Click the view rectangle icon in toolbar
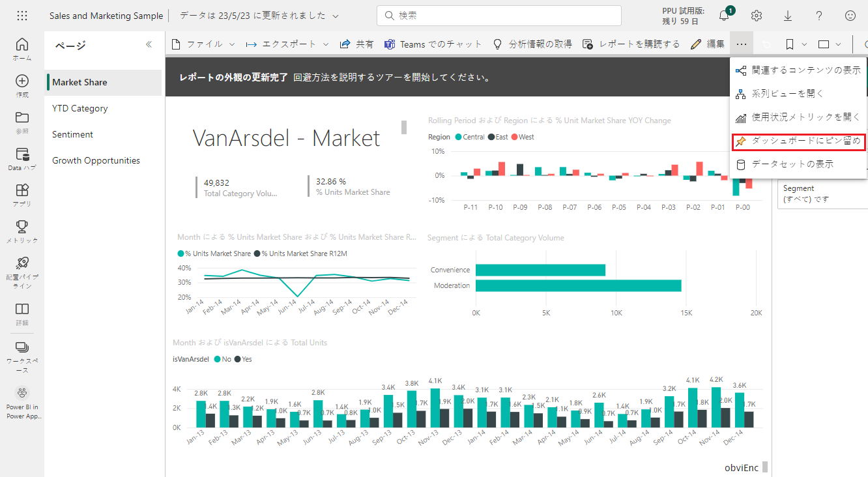 point(824,44)
